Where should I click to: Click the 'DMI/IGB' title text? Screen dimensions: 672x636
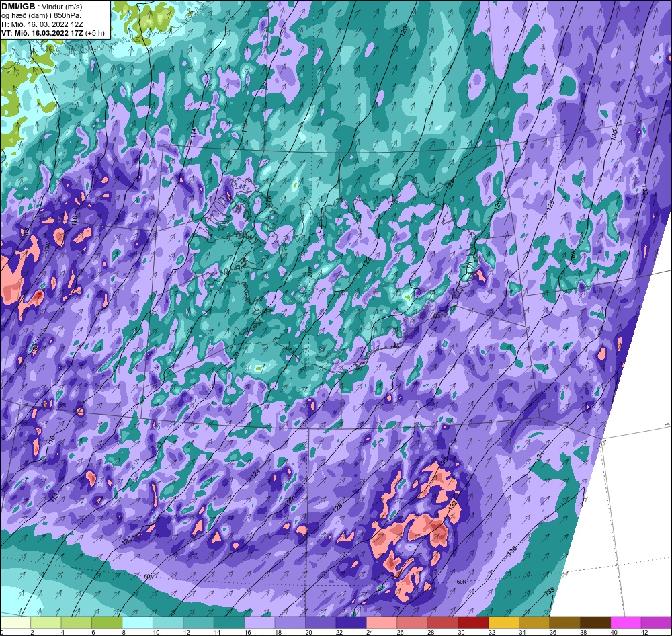pyautogui.click(x=18, y=7)
